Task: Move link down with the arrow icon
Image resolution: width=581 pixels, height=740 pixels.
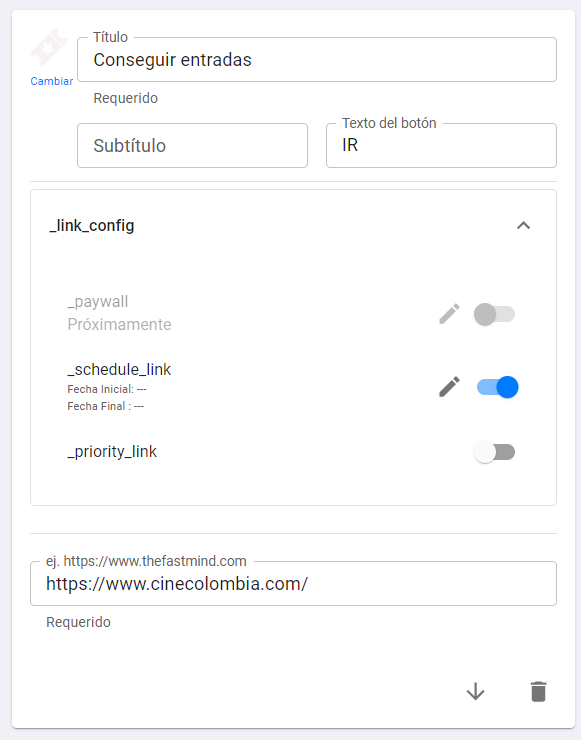Action: pyautogui.click(x=475, y=691)
